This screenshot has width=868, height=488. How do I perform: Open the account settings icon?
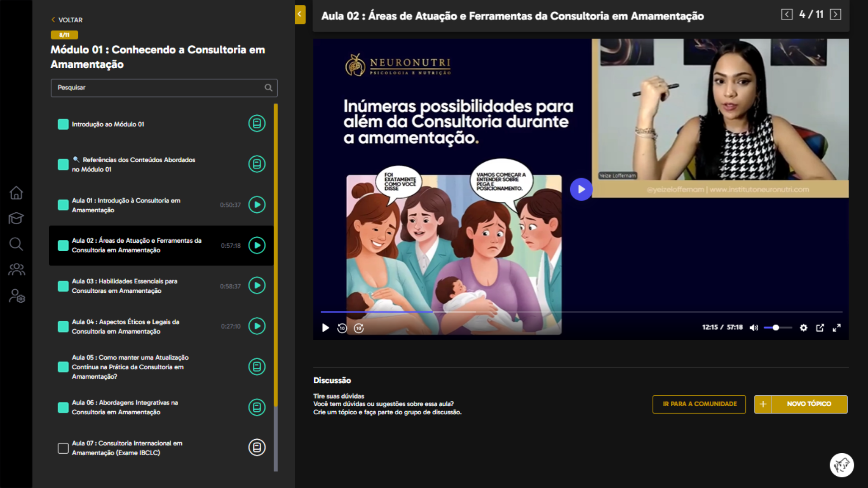pyautogui.click(x=16, y=297)
